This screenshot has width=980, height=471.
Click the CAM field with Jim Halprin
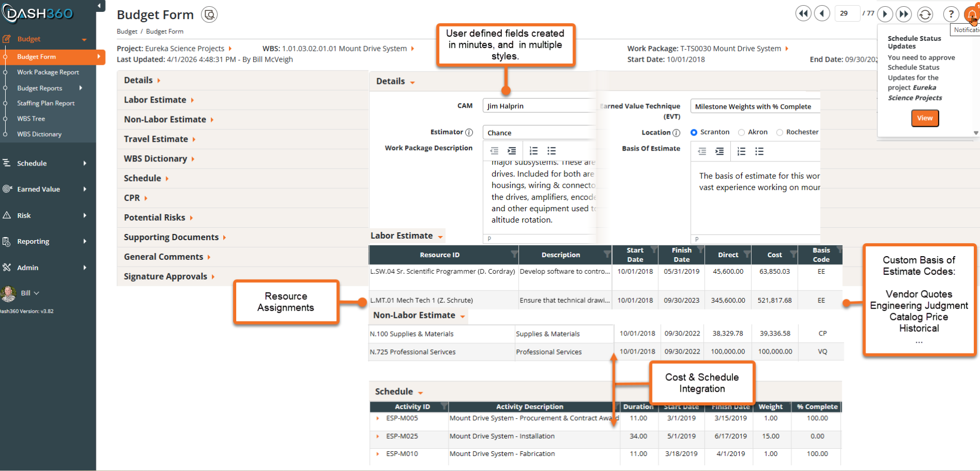[539, 106]
